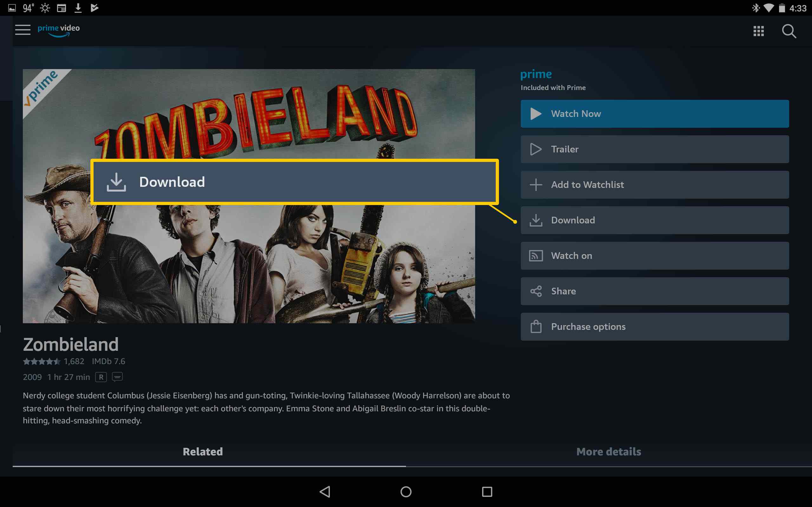Click the Purchase options bag icon
Viewport: 812px width, 507px height.
535,326
